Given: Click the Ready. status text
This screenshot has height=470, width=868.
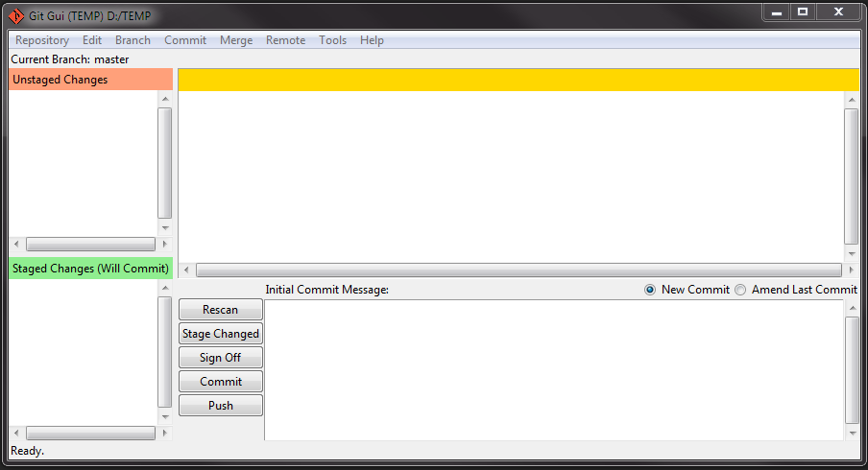Looking at the screenshot, I should [x=27, y=451].
